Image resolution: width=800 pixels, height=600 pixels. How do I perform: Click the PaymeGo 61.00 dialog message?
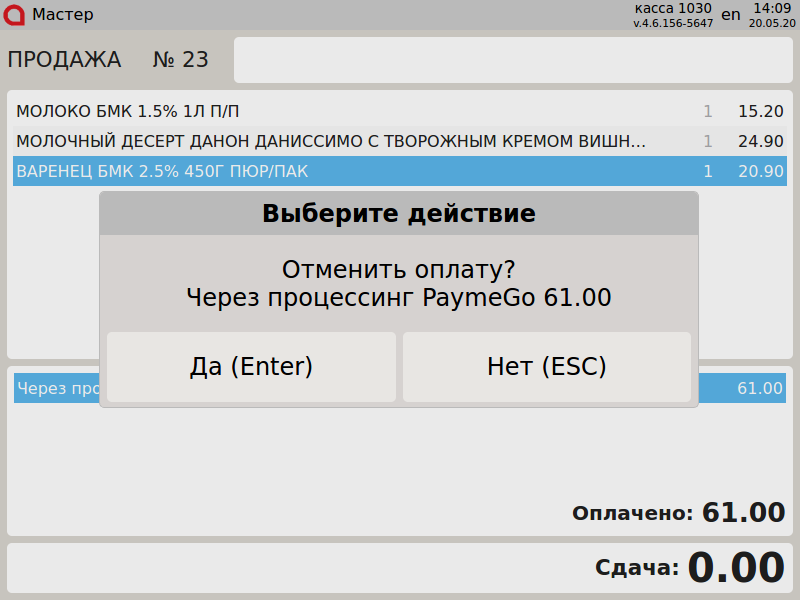coord(398,297)
